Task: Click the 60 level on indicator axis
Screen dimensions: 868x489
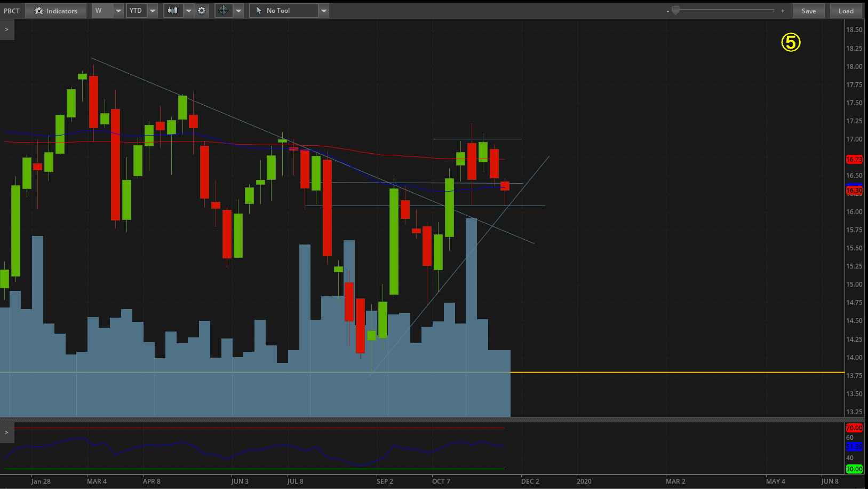Action: 850,438
